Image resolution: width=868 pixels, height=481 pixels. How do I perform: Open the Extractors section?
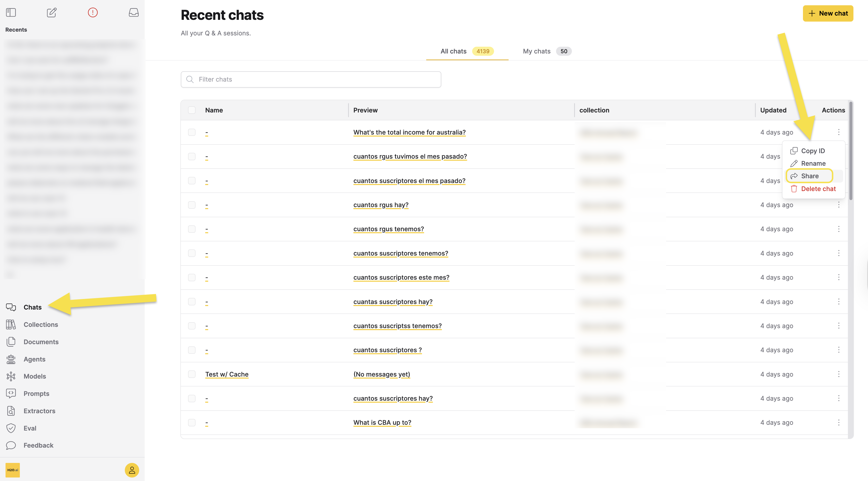pyautogui.click(x=39, y=411)
